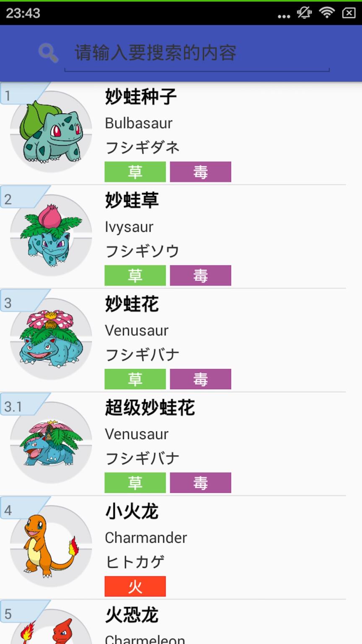Image resolution: width=362 pixels, height=644 pixels.
Task: Open the 妙蛙种子 entry title
Action: [141, 97]
